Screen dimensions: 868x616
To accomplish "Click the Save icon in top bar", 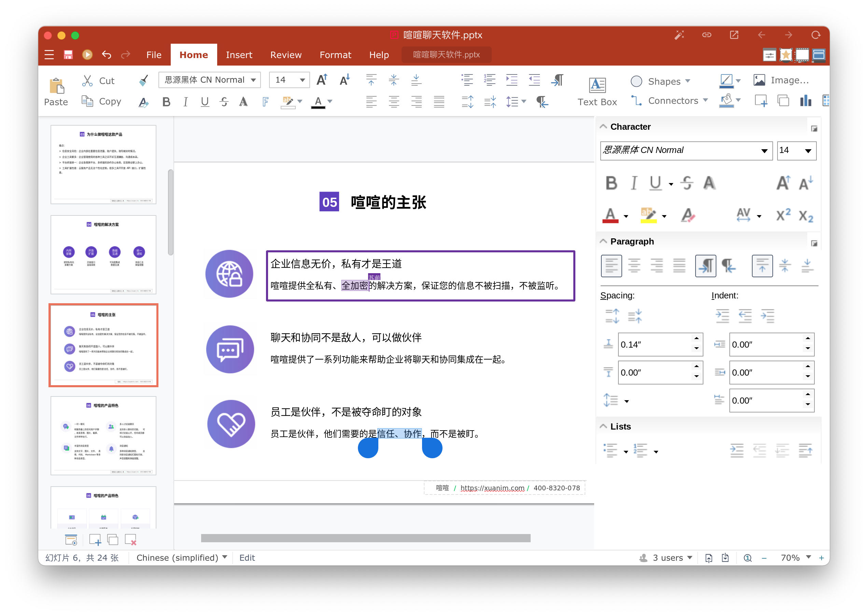I will click(68, 55).
